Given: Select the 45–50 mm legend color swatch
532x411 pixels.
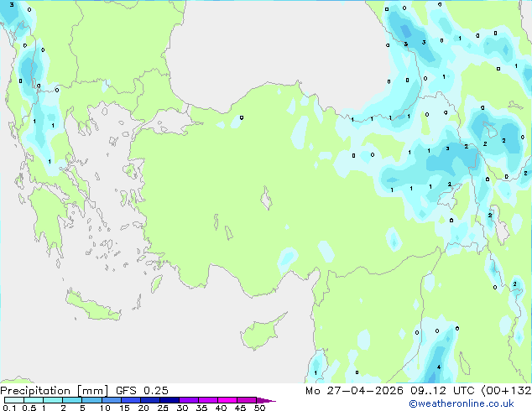Looking at the screenshot, I should pos(247,400).
